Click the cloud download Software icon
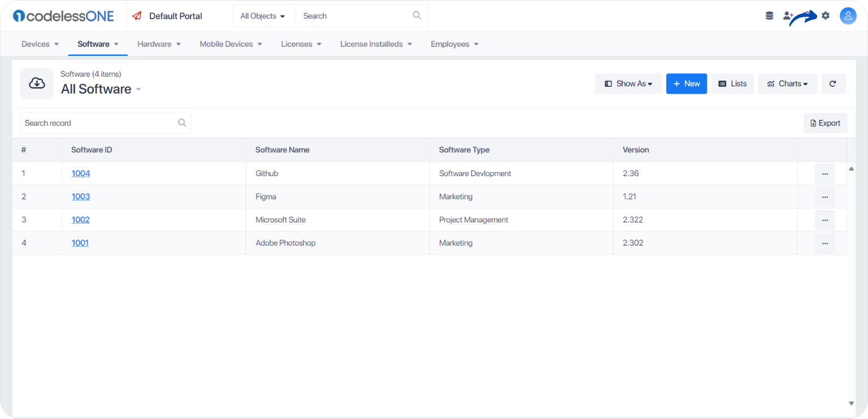The width and height of the screenshot is (868, 419). (37, 84)
